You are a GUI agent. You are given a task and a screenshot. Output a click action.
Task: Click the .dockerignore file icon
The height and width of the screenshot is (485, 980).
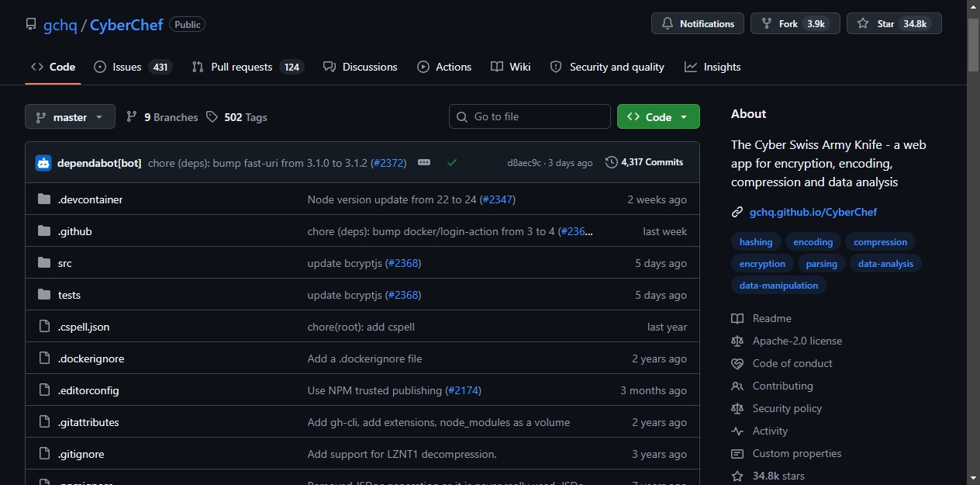click(44, 359)
